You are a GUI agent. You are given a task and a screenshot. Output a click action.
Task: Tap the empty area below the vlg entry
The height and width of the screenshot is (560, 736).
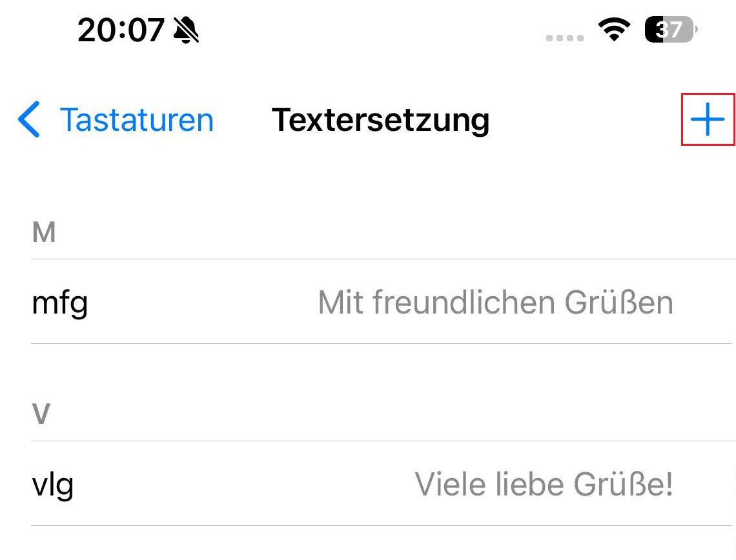pyautogui.click(x=368, y=545)
